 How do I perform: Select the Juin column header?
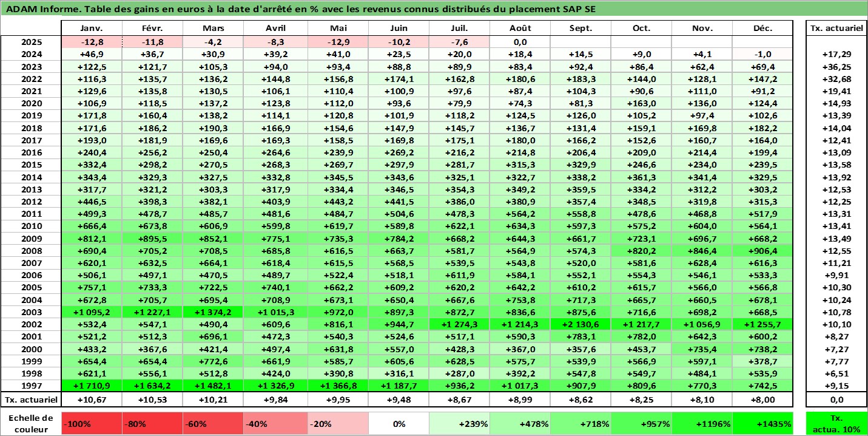399,29
